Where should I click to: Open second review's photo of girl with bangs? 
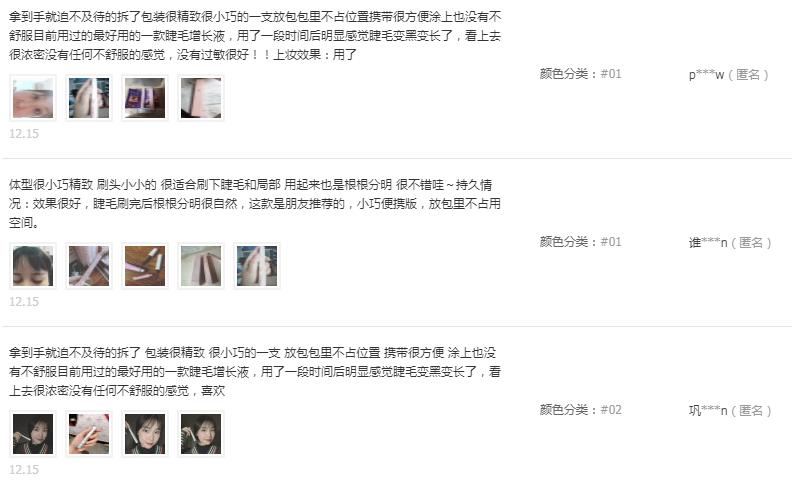pyautogui.click(x=33, y=266)
